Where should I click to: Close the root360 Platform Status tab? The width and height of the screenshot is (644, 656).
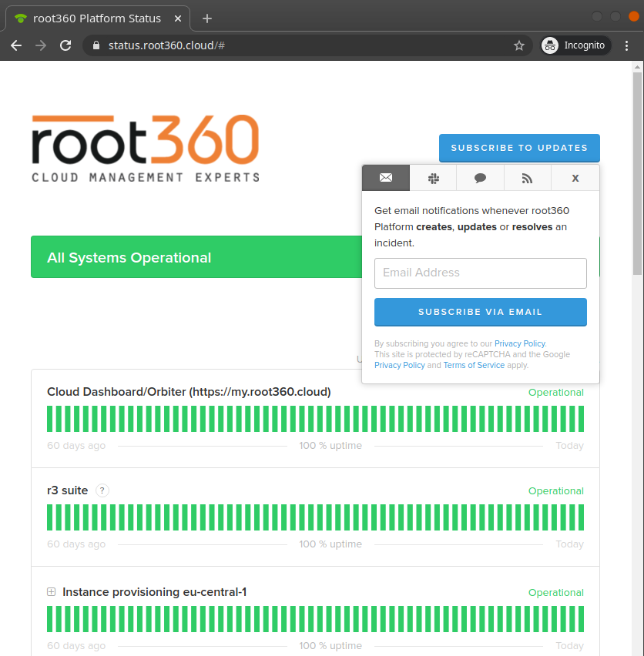point(178,18)
